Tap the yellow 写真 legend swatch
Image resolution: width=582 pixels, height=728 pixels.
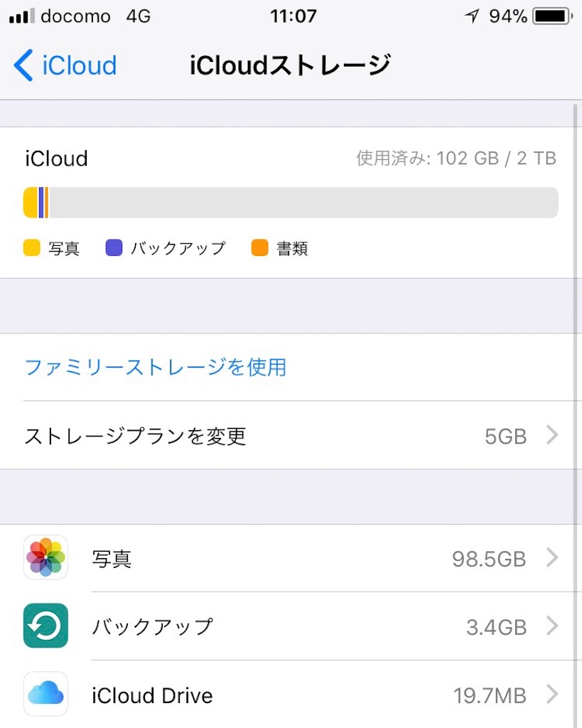click(x=31, y=248)
